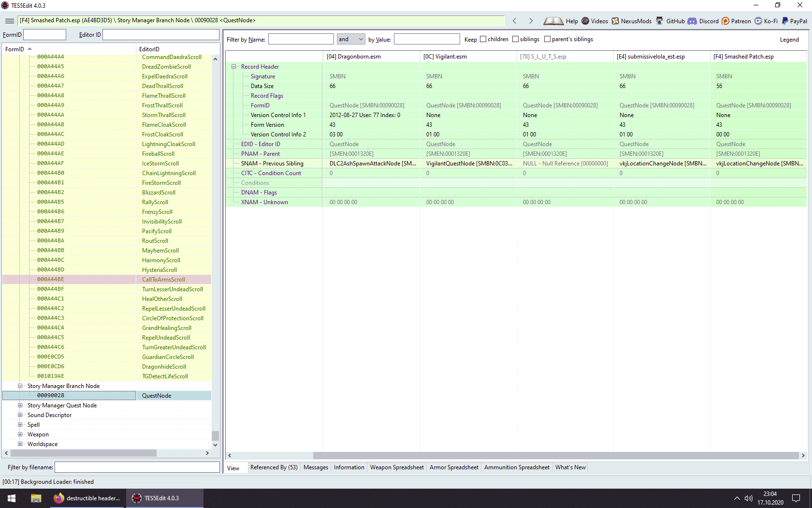The height and width of the screenshot is (508, 812).
Task: Expand the Weapon group
Action: coord(20,434)
